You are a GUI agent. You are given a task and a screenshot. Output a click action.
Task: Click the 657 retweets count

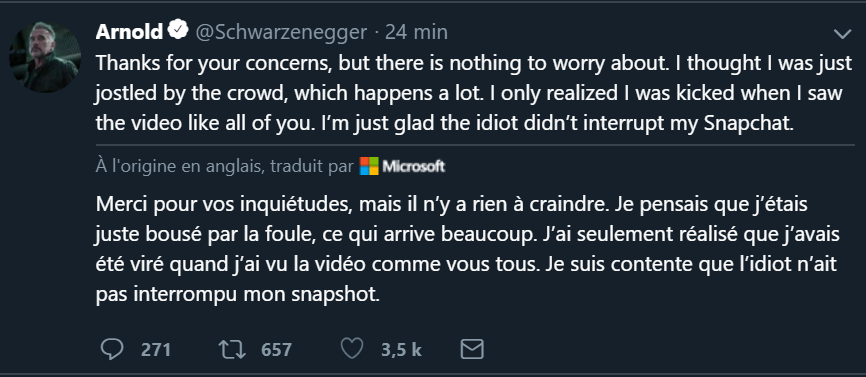tap(276, 350)
